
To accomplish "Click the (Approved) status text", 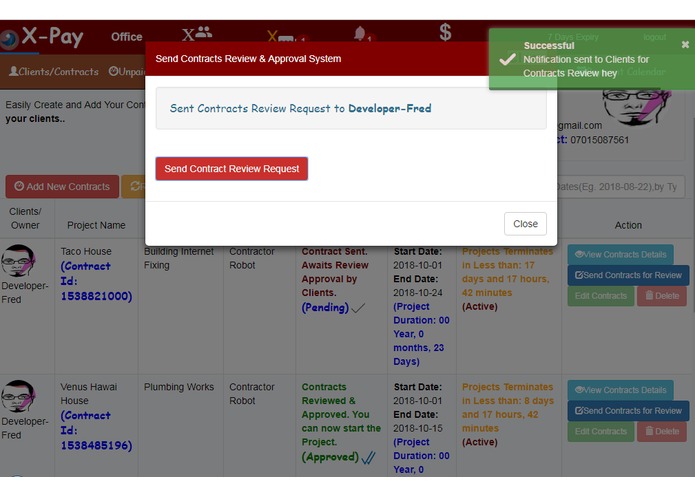I will tap(330, 457).
